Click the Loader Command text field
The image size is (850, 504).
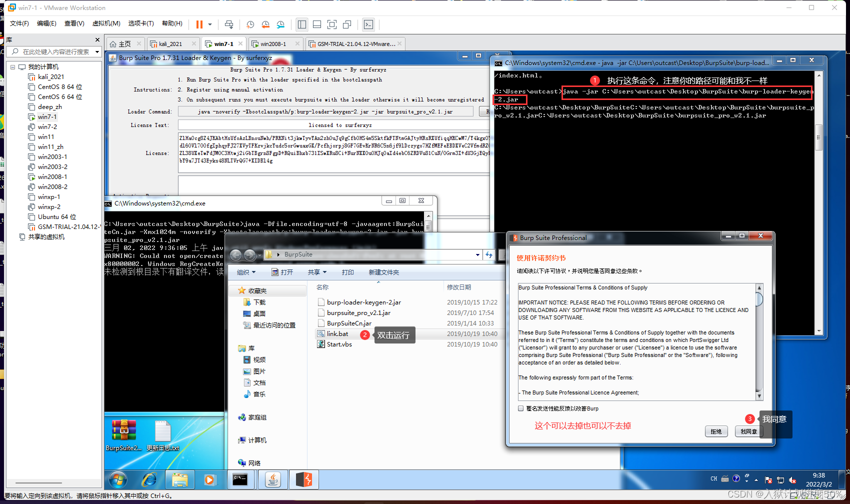point(325,111)
